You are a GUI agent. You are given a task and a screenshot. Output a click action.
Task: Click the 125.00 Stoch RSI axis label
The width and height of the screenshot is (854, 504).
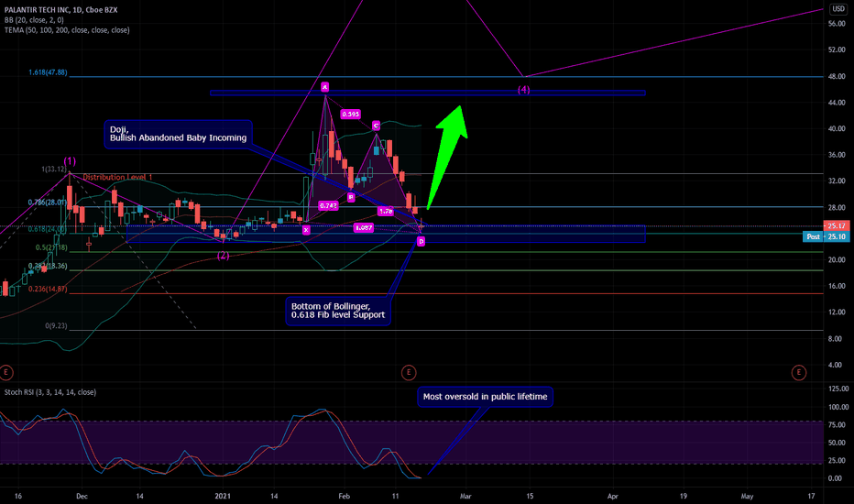(x=838, y=389)
